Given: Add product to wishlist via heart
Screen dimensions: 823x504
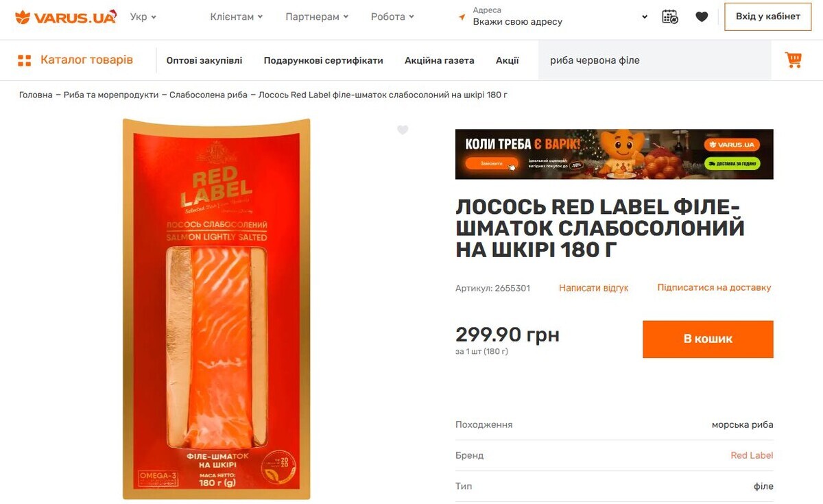Looking at the screenshot, I should click(x=403, y=130).
